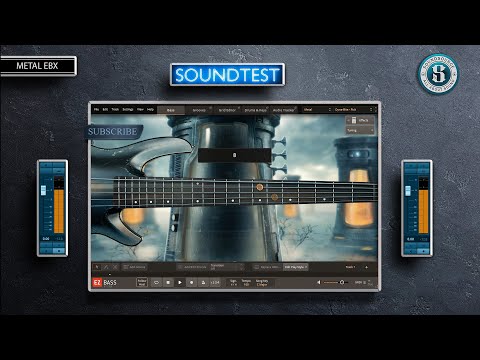Open the Settings menu
The height and width of the screenshot is (360, 480).
pos(128,109)
